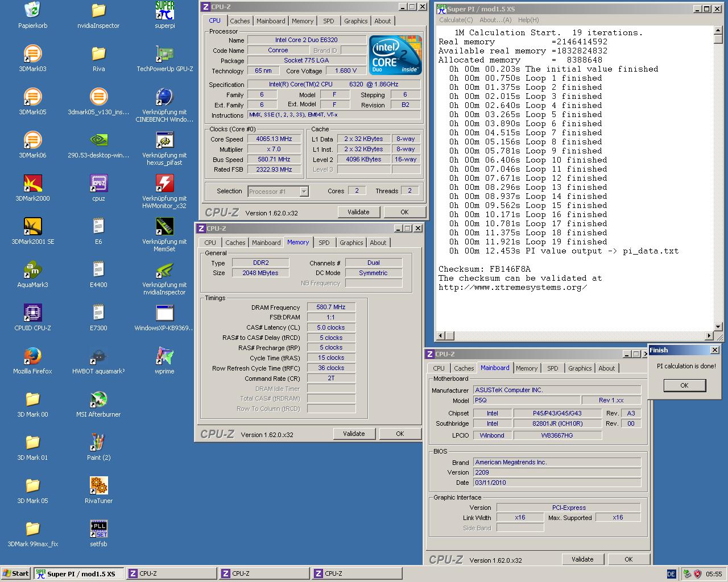Viewport: 728px width, 582px height.
Task: Open the 3DMark2000 desktop icon
Action: click(x=32, y=183)
